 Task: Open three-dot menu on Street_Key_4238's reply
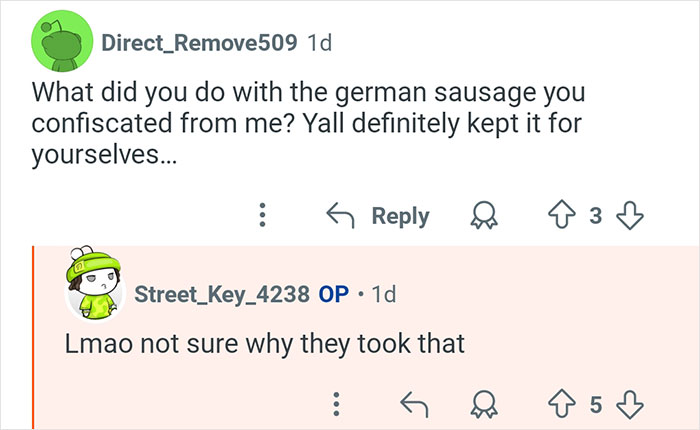[x=337, y=403]
